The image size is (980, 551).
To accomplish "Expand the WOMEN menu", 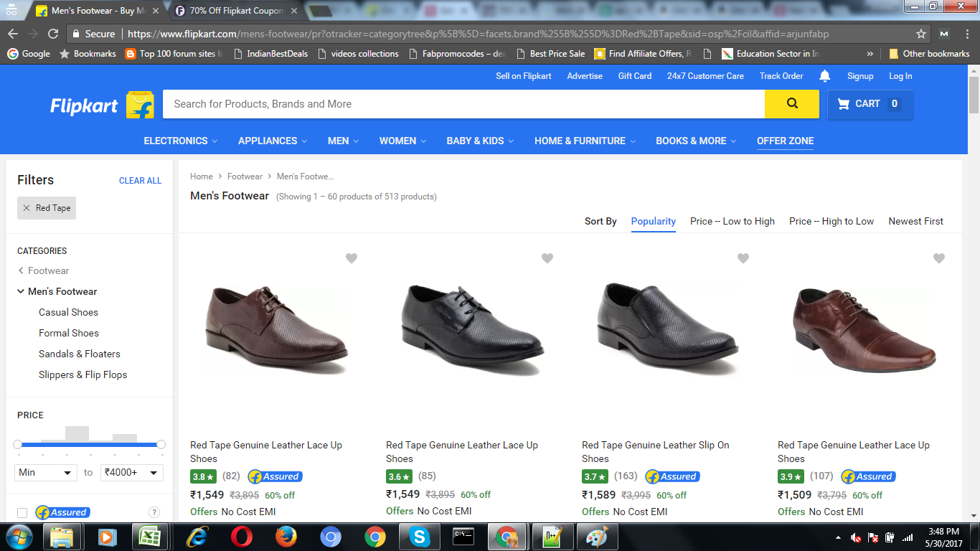I will click(402, 141).
